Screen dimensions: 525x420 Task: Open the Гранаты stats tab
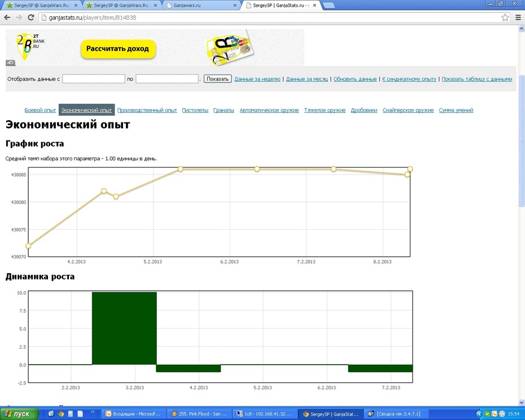(224, 110)
